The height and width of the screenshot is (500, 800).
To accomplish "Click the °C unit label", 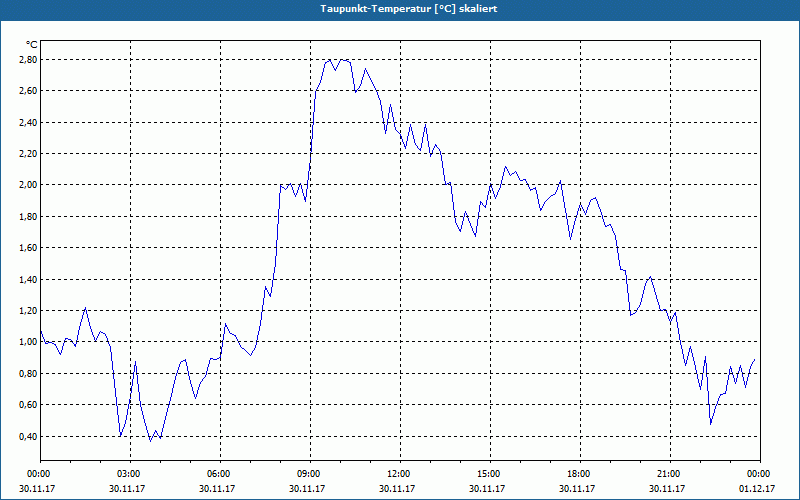I will click(x=32, y=45).
